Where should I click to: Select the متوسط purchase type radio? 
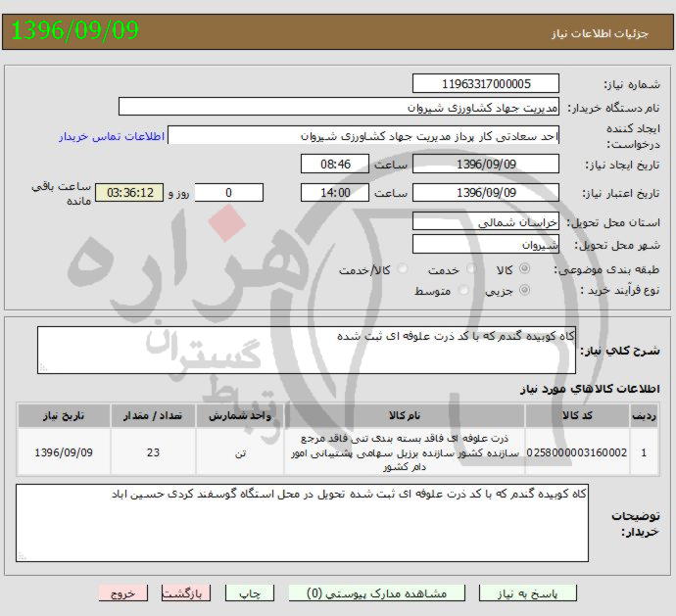463,290
